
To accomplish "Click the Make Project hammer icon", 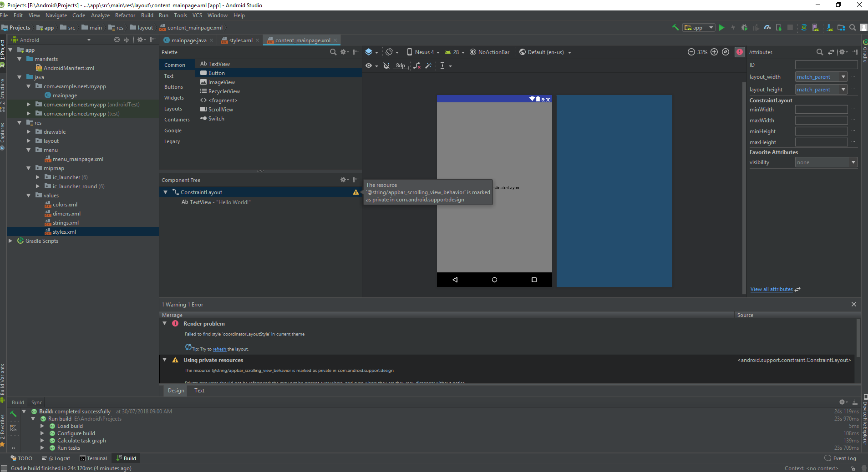I will (675, 28).
